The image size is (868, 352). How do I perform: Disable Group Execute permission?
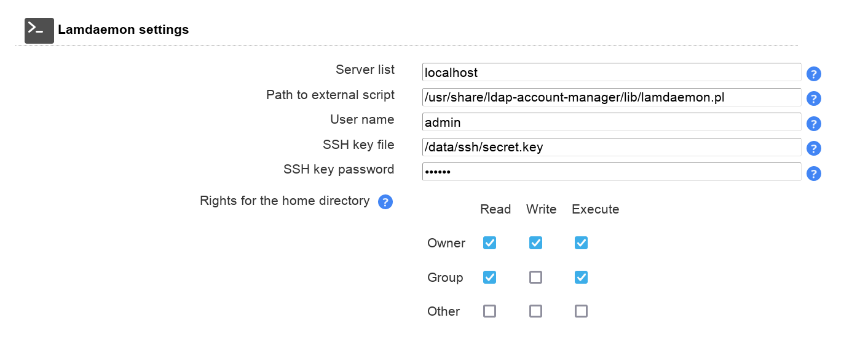(581, 278)
